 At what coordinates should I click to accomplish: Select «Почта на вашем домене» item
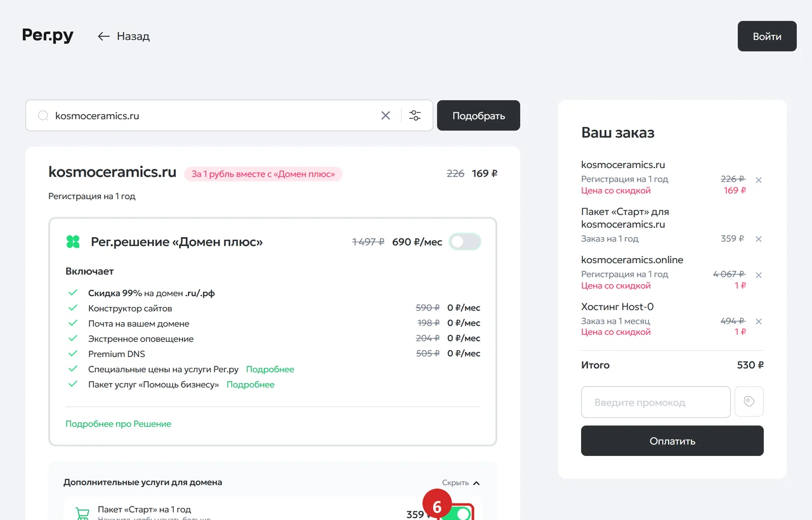pyautogui.click(x=138, y=323)
